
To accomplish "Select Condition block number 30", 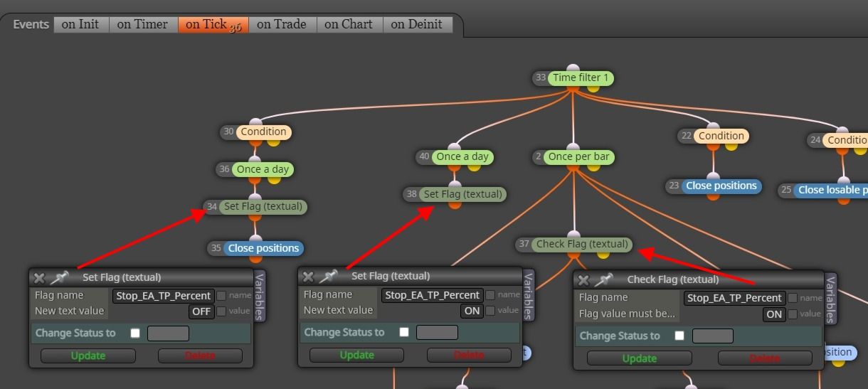I will coord(263,132).
